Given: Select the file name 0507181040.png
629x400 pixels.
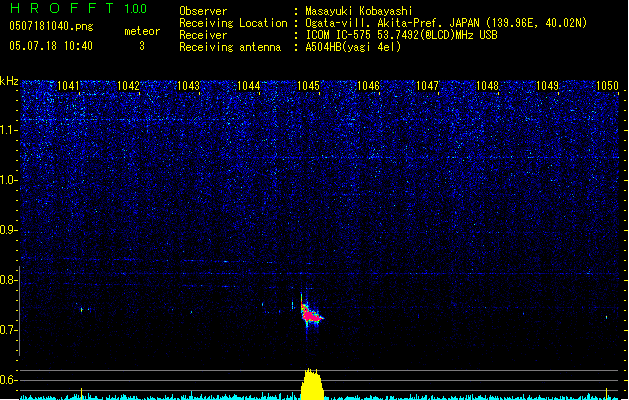Looking at the screenshot, I should pyautogui.click(x=51, y=26).
